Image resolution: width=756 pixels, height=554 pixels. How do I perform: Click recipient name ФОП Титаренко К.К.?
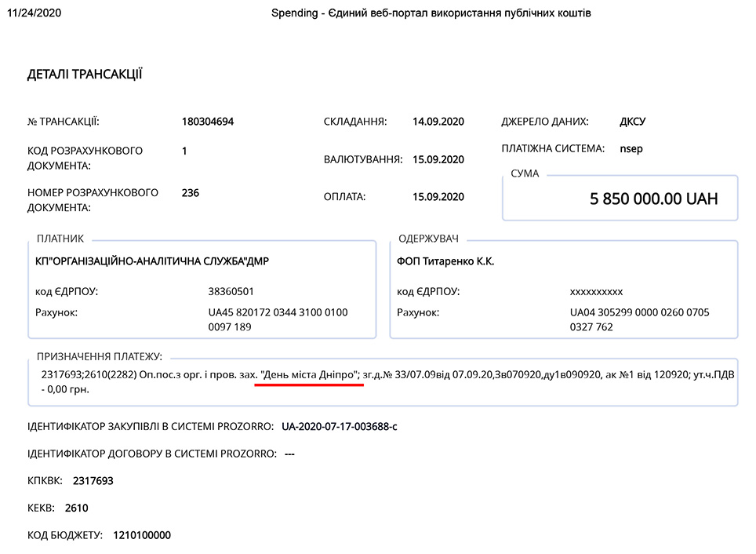pos(445,261)
